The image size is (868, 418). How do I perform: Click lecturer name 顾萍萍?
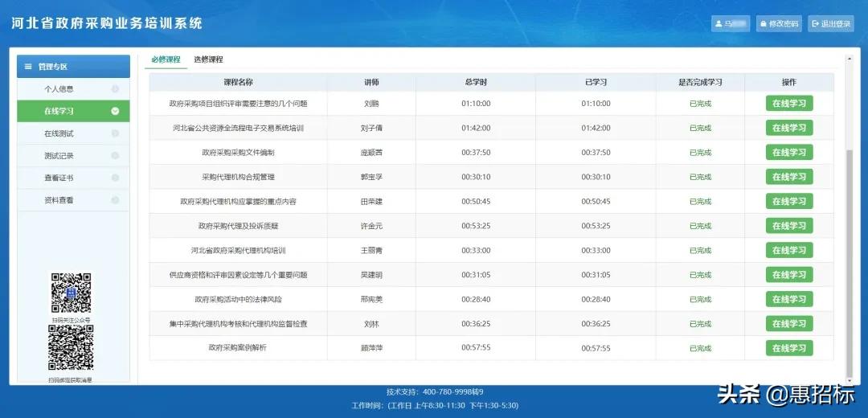371,348
